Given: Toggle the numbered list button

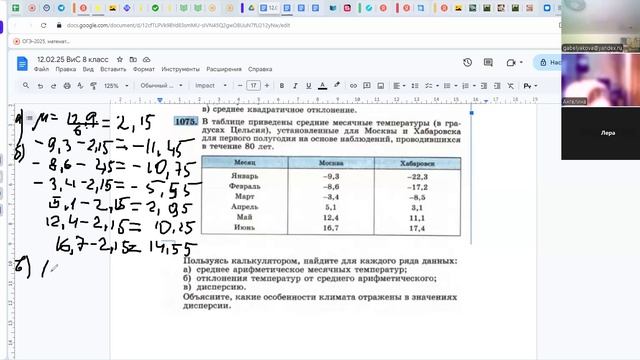Looking at the screenshot, I should 466,86.
